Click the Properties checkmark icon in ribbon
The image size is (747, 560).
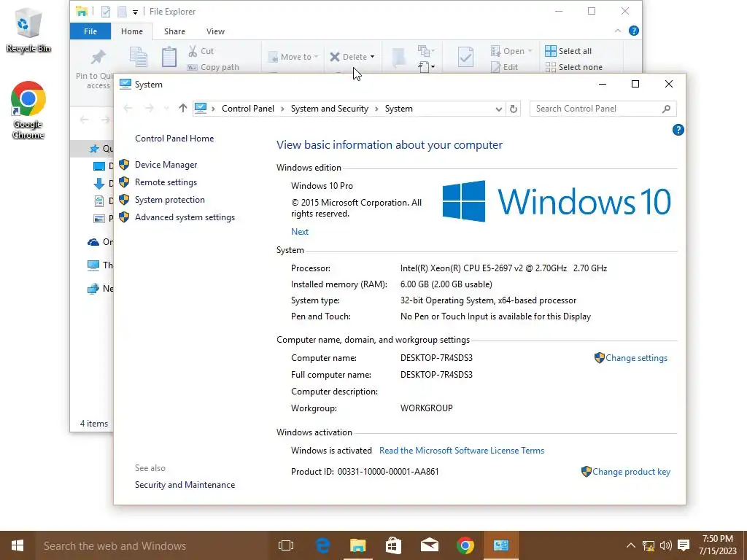click(x=465, y=57)
